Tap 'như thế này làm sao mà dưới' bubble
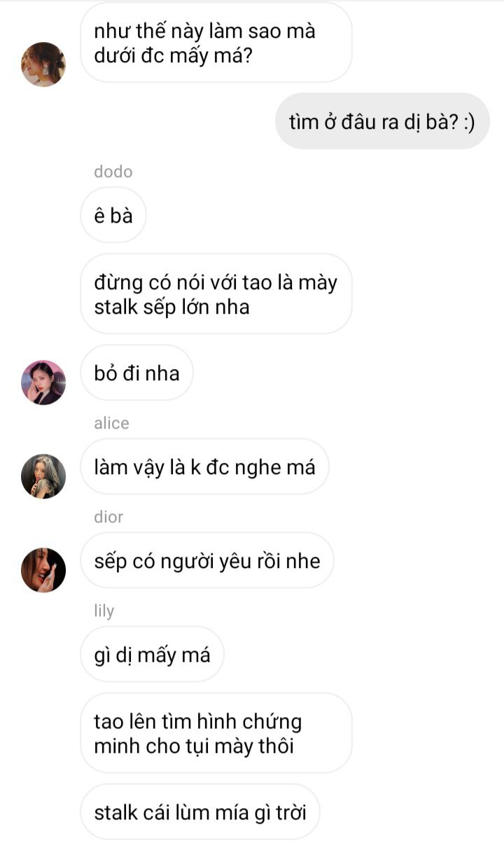 point(216,43)
